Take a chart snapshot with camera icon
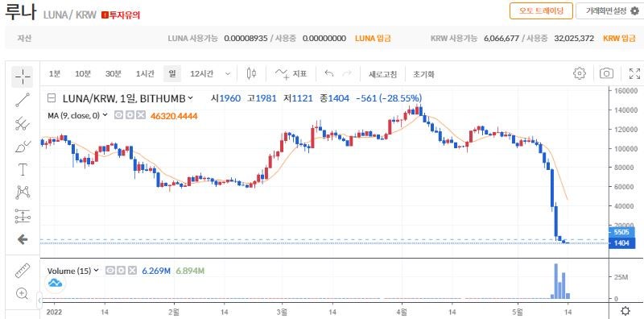Image resolution: width=644 pixels, height=319 pixels. pyautogui.click(x=607, y=73)
